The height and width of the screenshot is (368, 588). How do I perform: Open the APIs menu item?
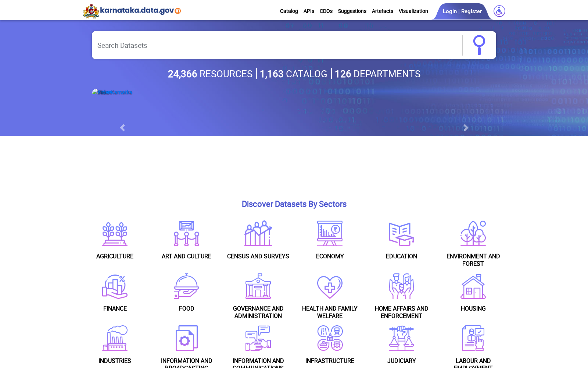[309, 11]
